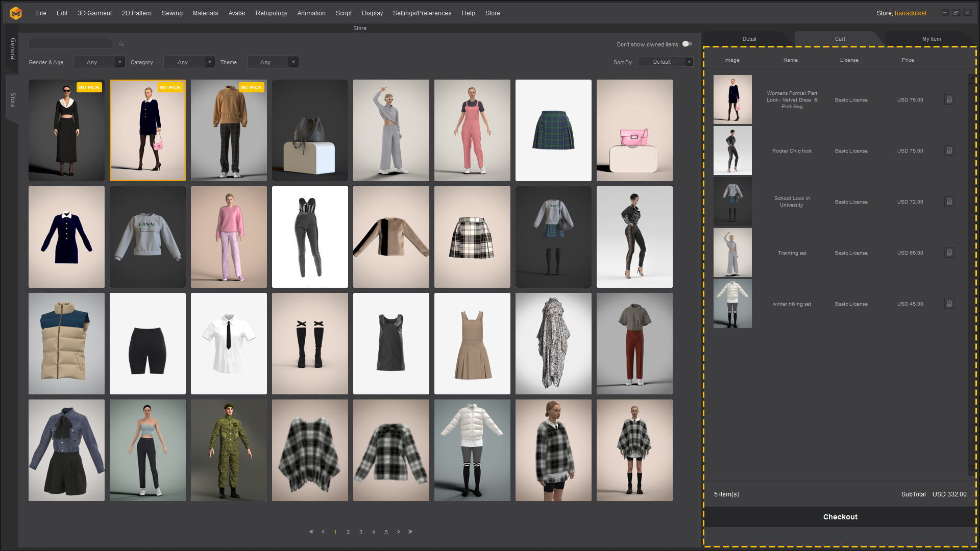Screen dimensions: 980x551
Task: Click the store search input field
Action: point(70,44)
